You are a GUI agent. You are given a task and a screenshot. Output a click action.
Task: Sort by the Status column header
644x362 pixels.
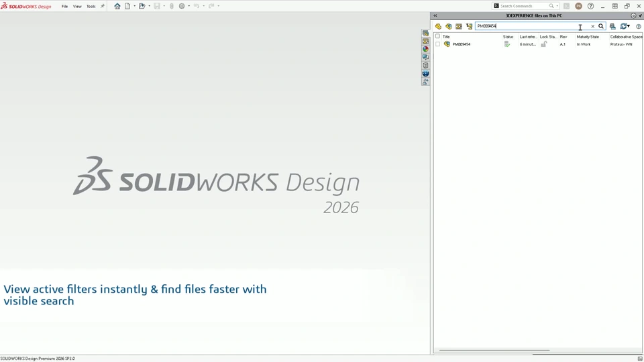508,37
